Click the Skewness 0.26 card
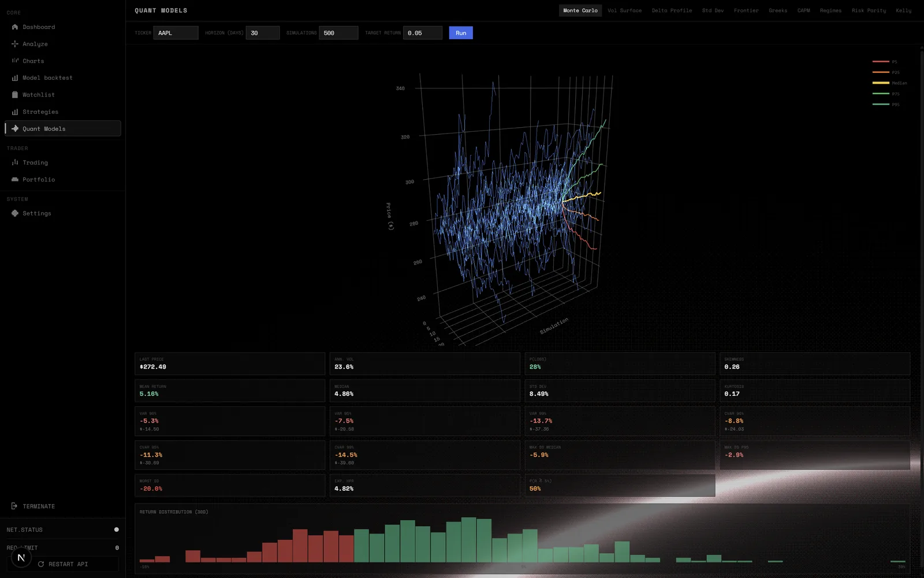The image size is (924, 578). coord(815,364)
